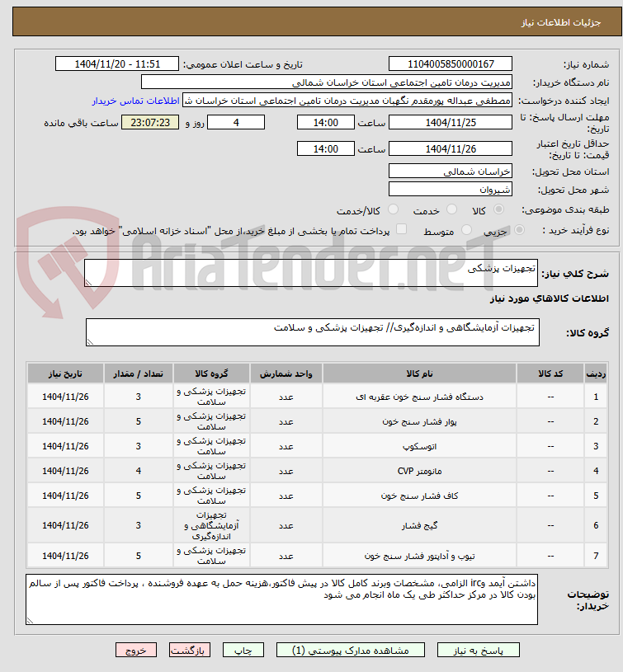The width and height of the screenshot is (623, 672).
Task: Click item پوار فشار سنج خون
Action: coord(419,421)
